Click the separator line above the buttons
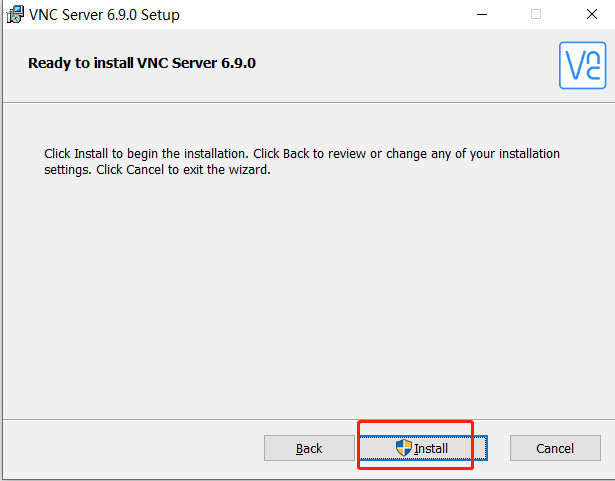Viewport: 615px width, 481px height. 300,419
